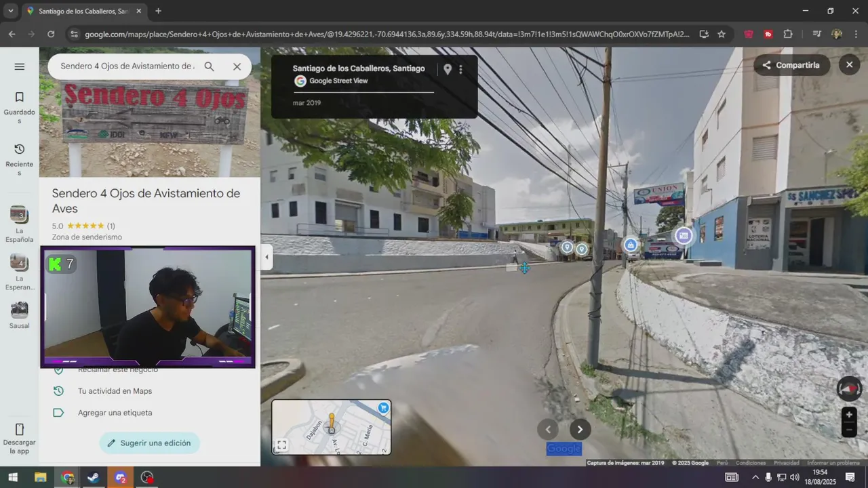The image size is (868, 488).
Task: Open the media control toolbar icon
Action: tap(817, 34)
